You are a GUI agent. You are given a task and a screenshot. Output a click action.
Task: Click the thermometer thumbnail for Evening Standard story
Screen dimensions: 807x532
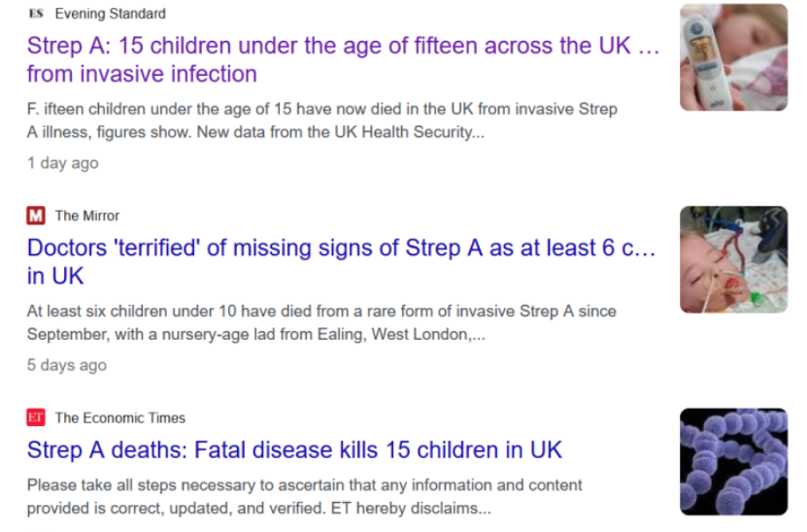[x=733, y=57]
